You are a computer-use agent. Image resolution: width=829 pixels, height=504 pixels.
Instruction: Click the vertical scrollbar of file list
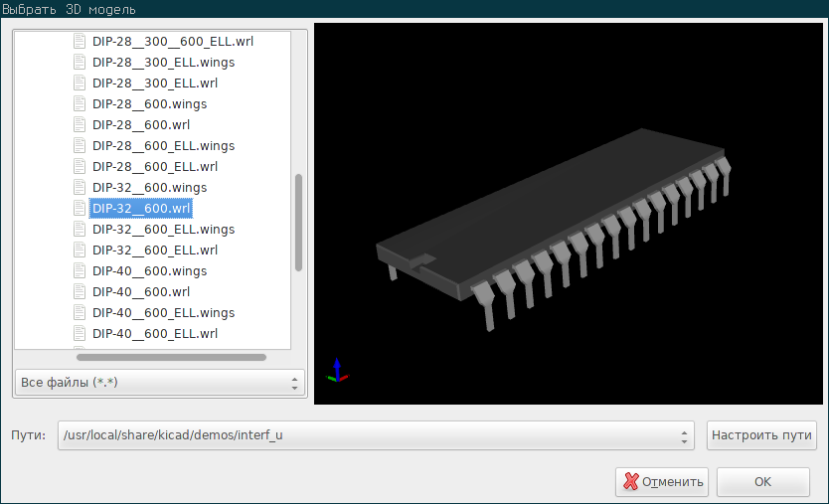pos(299,222)
